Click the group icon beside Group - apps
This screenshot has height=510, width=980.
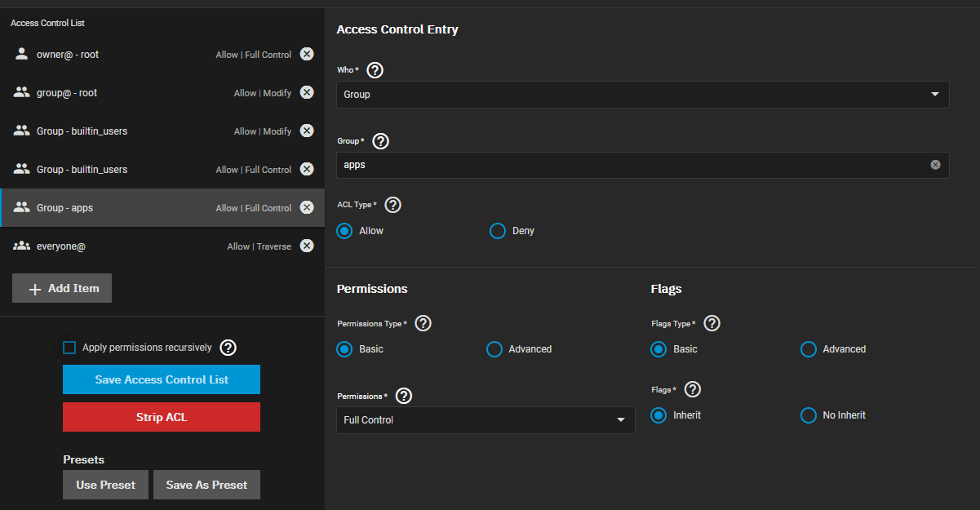pyautogui.click(x=22, y=207)
